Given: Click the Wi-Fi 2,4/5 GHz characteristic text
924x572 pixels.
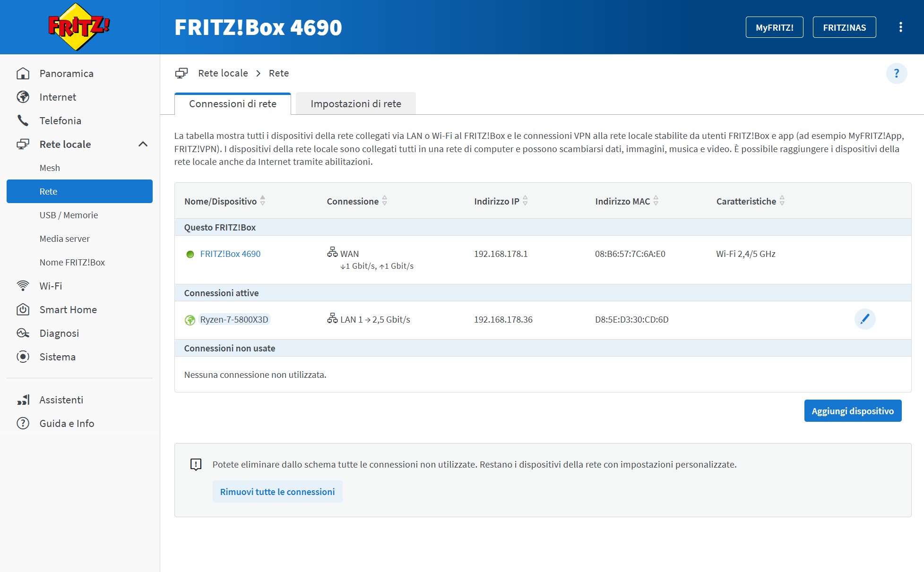Looking at the screenshot, I should pos(745,254).
